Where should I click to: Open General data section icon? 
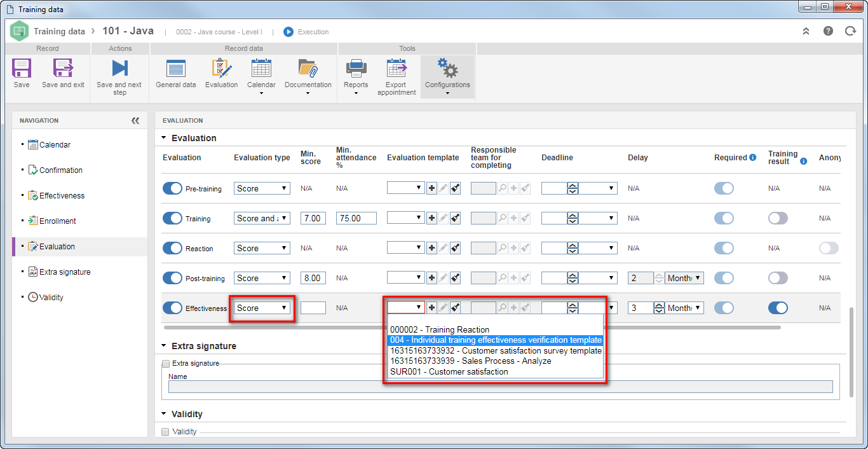click(x=175, y=69)
